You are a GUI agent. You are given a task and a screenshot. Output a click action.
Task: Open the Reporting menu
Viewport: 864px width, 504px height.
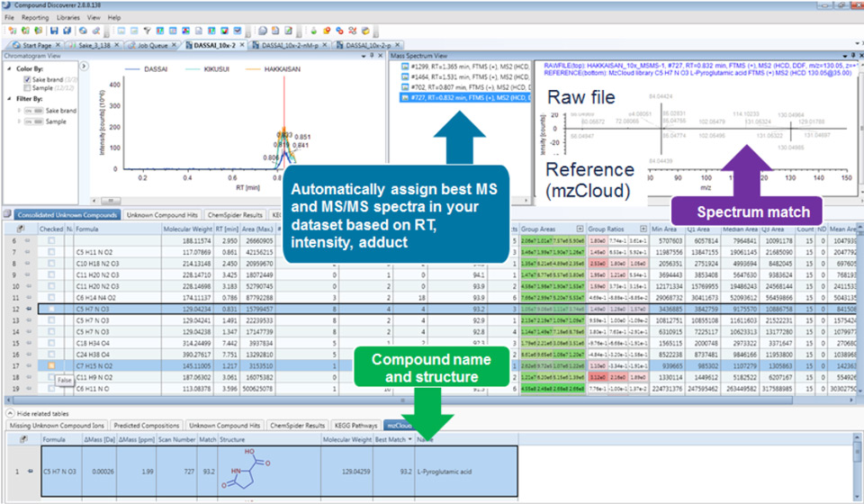point(35,18)
